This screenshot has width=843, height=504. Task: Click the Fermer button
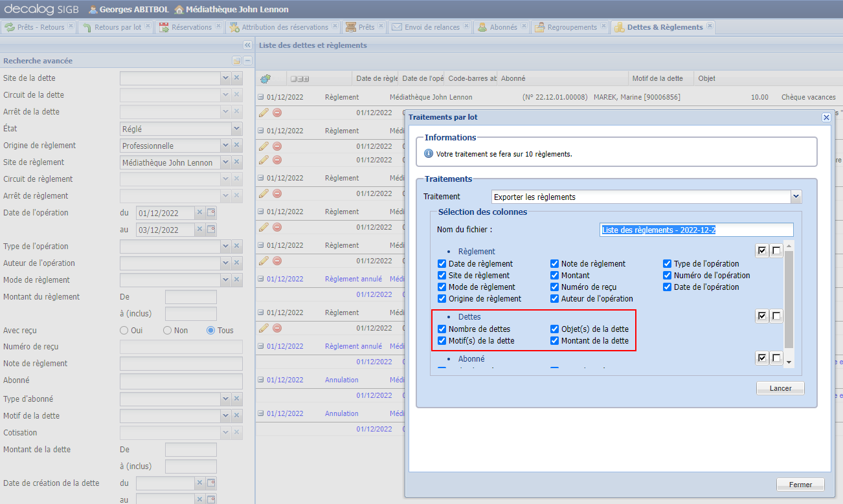[800, 485]
